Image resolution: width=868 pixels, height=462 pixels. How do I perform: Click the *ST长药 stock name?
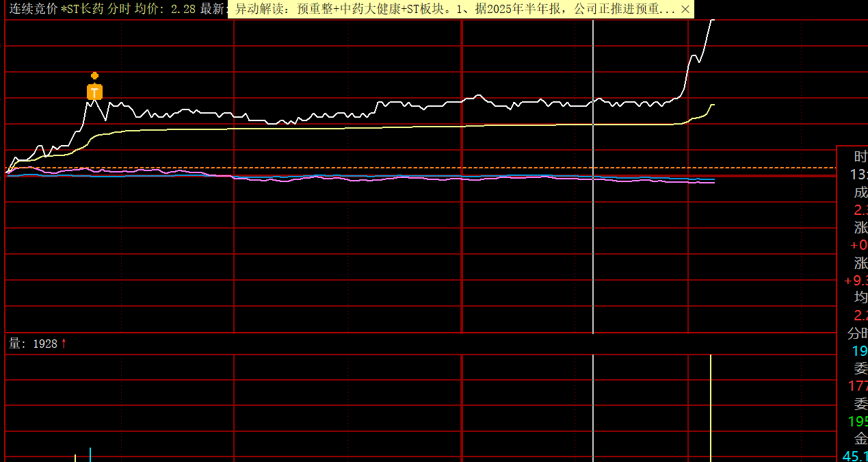coord(83,9)
